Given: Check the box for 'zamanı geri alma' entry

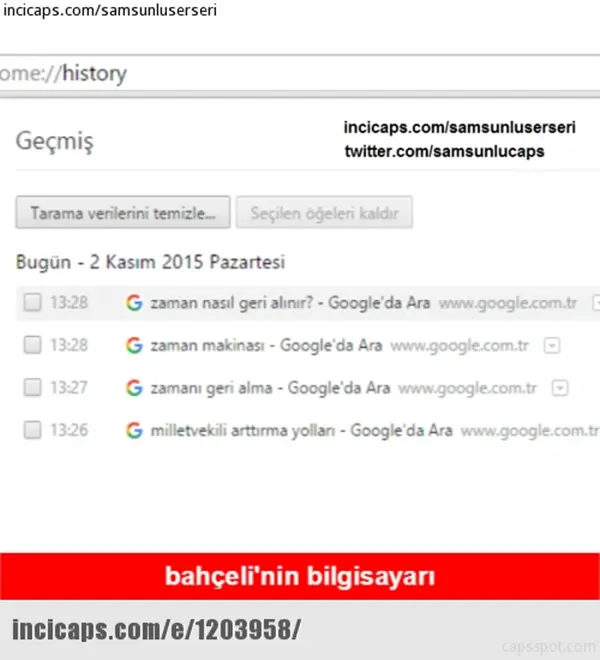Looking at the screenshot, I should [32, 387].
